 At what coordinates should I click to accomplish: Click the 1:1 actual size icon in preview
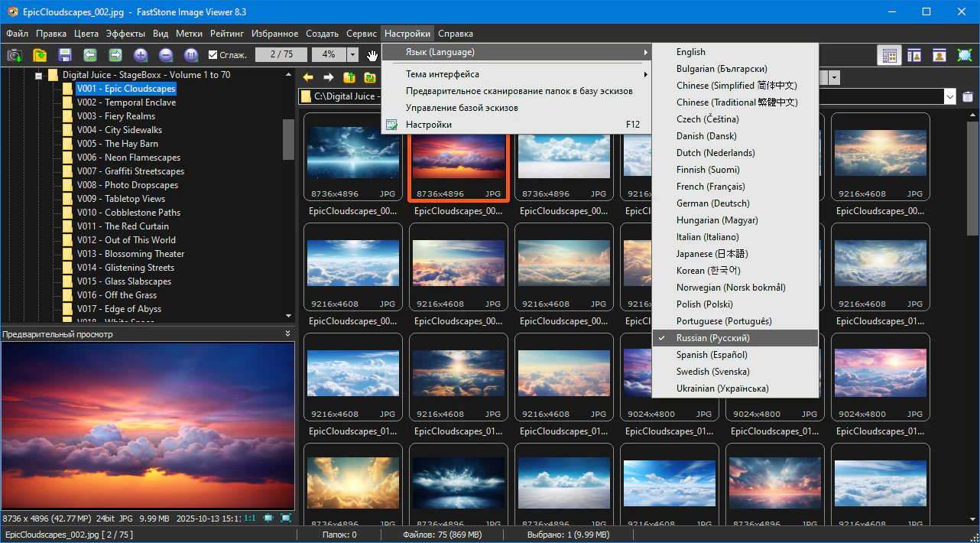coord(250,518)
